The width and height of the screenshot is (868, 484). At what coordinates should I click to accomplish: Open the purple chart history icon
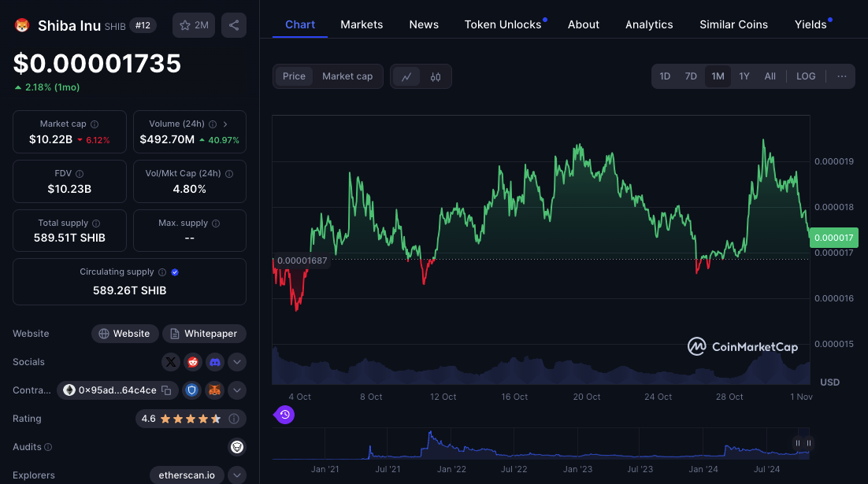coord(284,415)
